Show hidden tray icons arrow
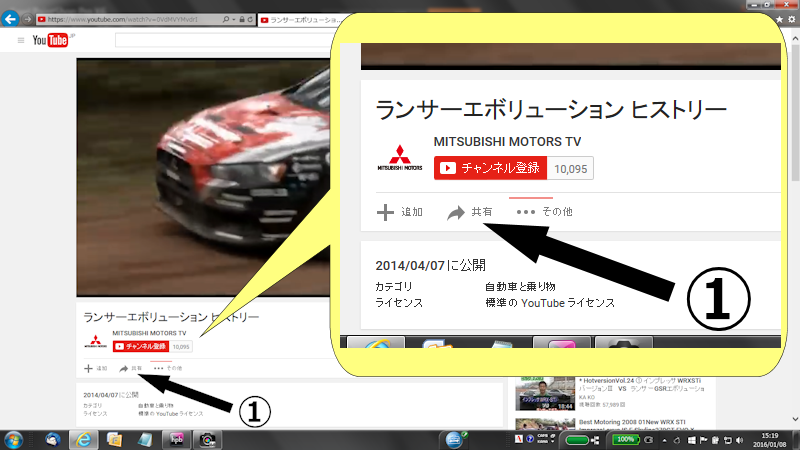Viewport: 800px width, 450px height. pyautogui.click(x=664, y=440)
